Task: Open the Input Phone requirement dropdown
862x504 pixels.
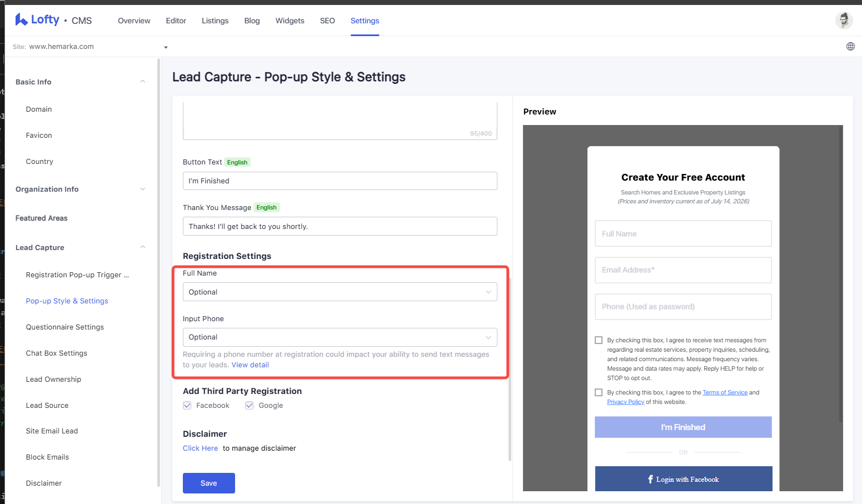Action: pos(340,337)
